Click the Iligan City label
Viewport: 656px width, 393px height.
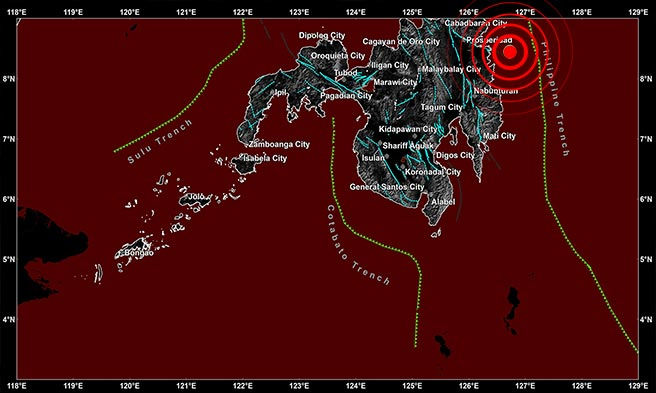390,65
